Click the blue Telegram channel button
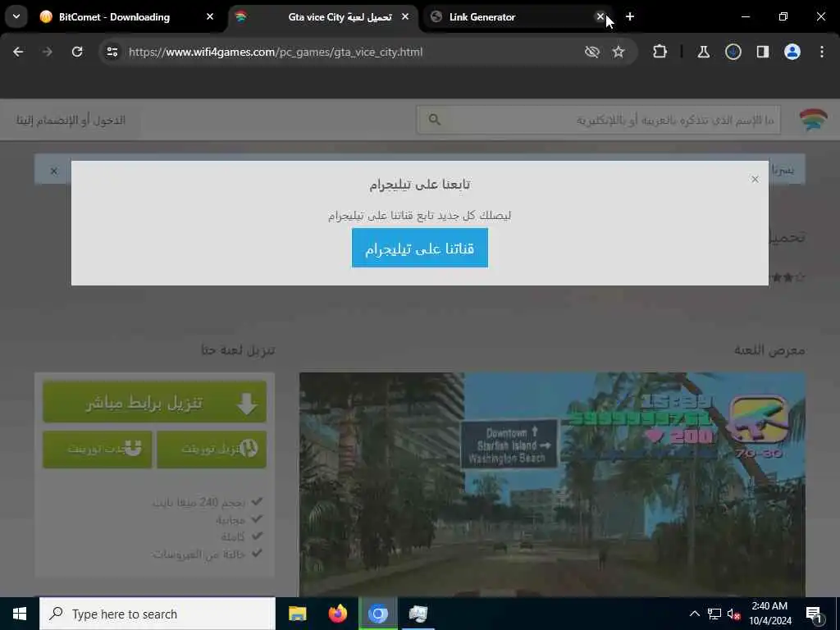Viewport: 840px width, 630px height. point(419,248)
